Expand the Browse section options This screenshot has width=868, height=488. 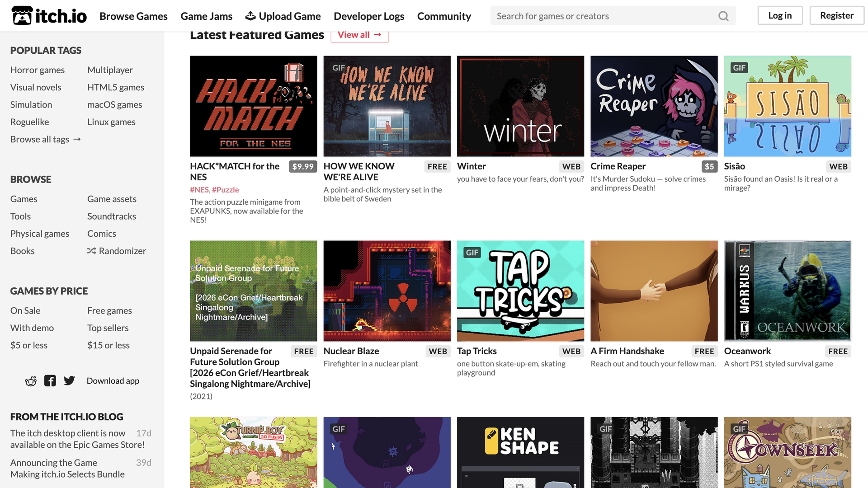(x=30, y=179)
